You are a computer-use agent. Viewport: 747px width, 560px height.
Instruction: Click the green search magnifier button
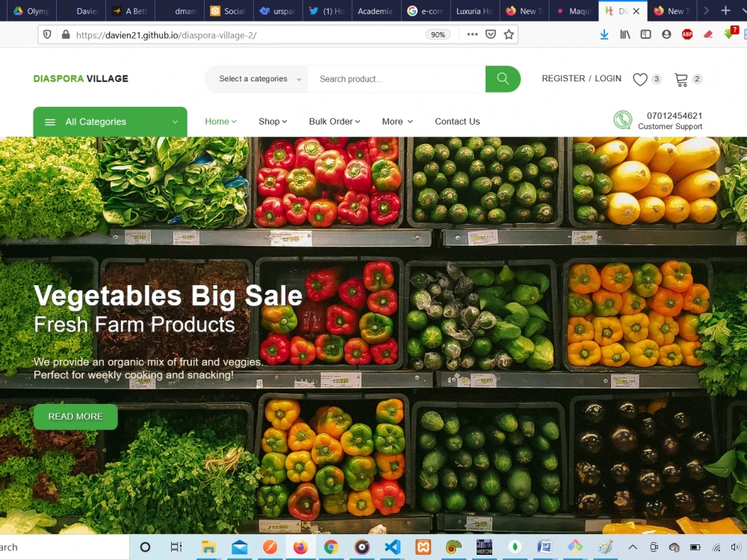(503, 78)
